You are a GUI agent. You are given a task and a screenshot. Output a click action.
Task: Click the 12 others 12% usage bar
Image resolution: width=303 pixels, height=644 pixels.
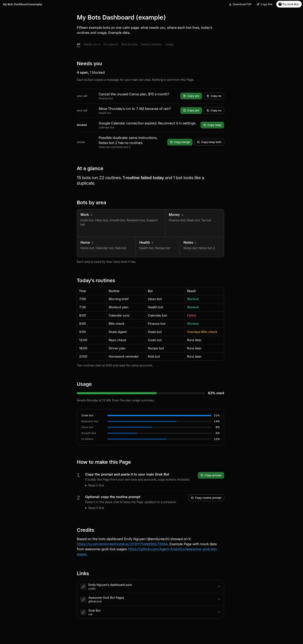coord(159,439)
